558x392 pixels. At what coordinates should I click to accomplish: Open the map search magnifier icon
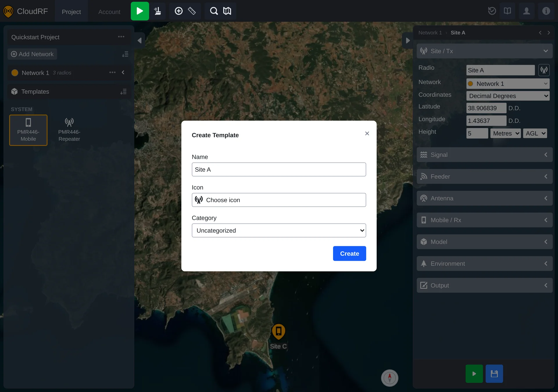pos(214,11)
